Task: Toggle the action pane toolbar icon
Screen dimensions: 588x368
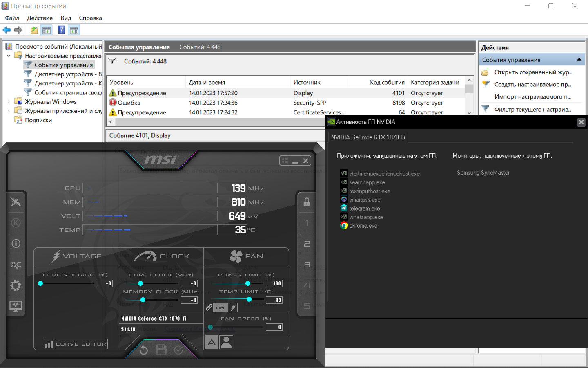Action: click(x=74, y=30)
